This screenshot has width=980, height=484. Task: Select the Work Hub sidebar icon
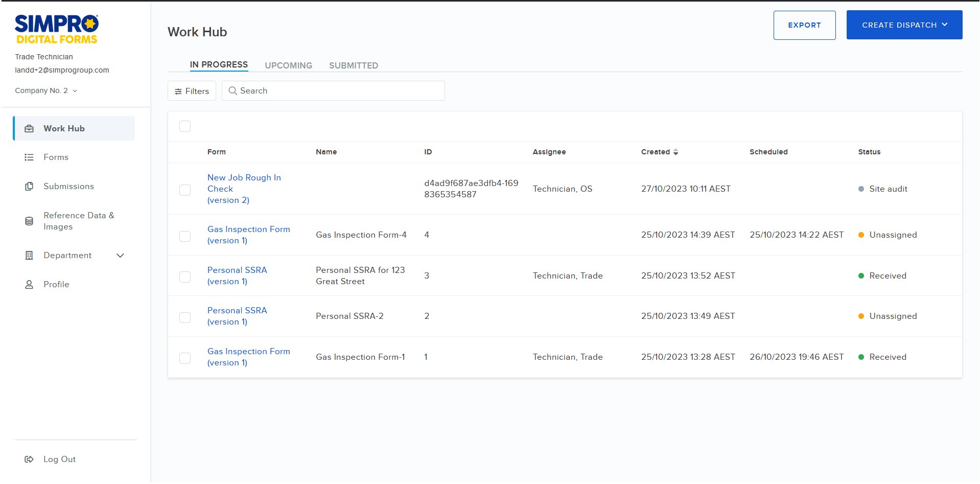pyautogui.click(x=30, y=128)
